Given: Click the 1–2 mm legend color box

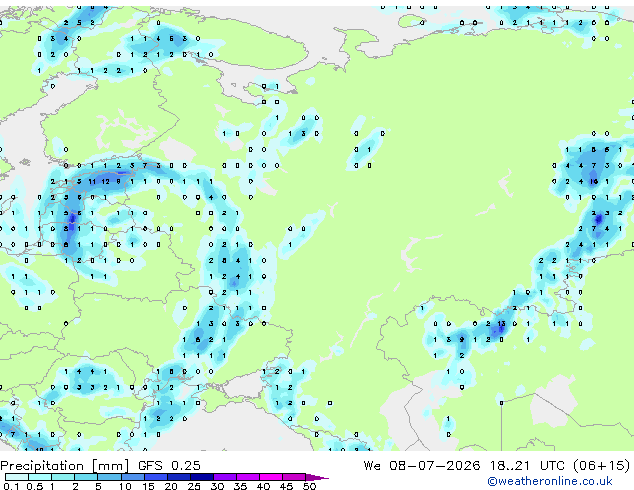Looking at the screenshot, I should [x=63, y=477].
